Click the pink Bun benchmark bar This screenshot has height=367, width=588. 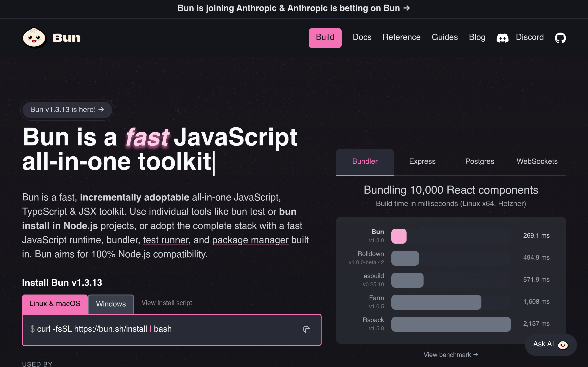(x=399, y=236)
